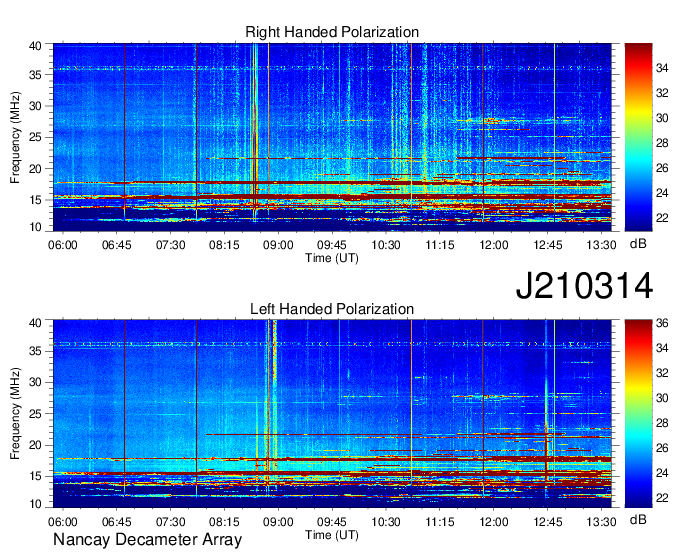
Task: Click the "36" value on Left Handed colorbar
Action: [662, 323]
